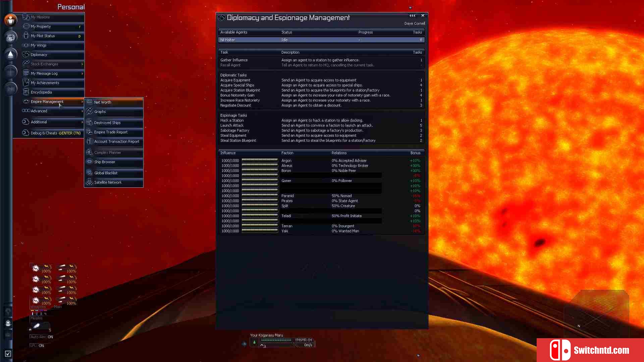Image resolution: width=644 pixels, height=362 pixels.
Task: Open the Complex Planner submenu entry
Action: [x=114, y=153]
